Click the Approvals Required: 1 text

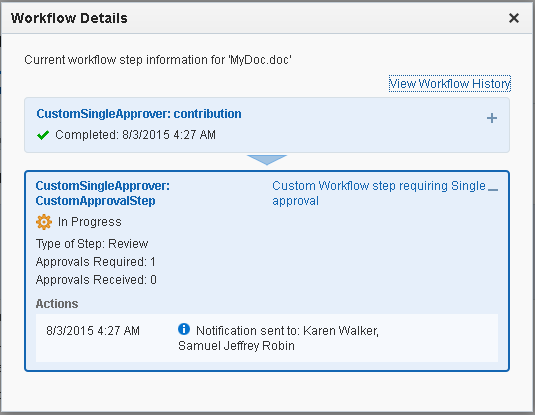coord(96,262)
